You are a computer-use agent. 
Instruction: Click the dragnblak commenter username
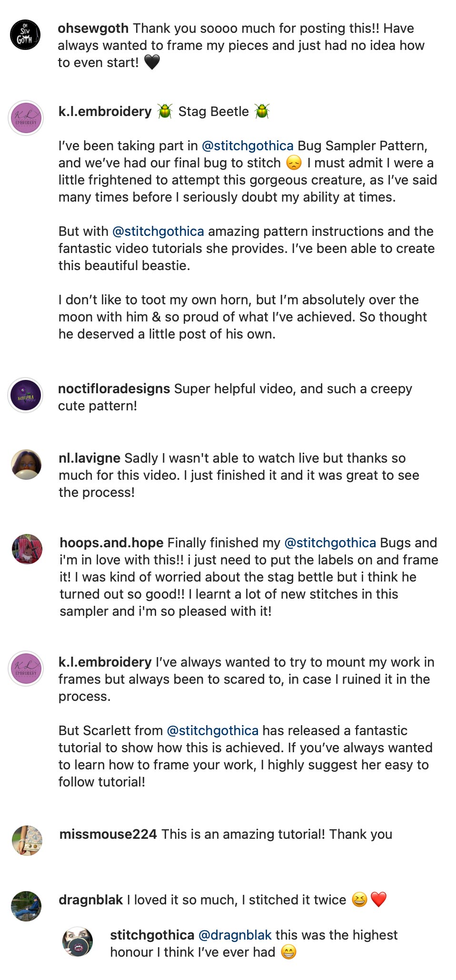coord(90,900)
